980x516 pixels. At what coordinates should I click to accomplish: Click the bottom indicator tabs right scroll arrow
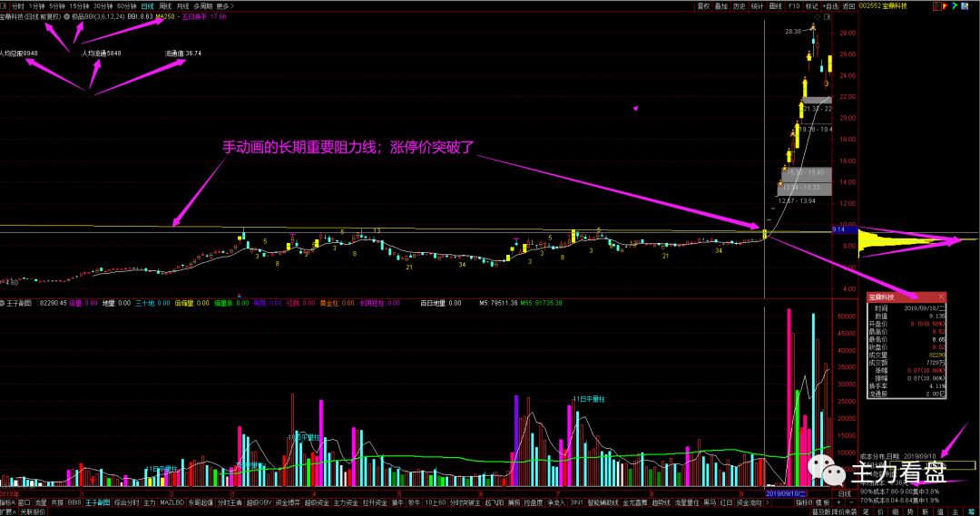click(768, 503)
